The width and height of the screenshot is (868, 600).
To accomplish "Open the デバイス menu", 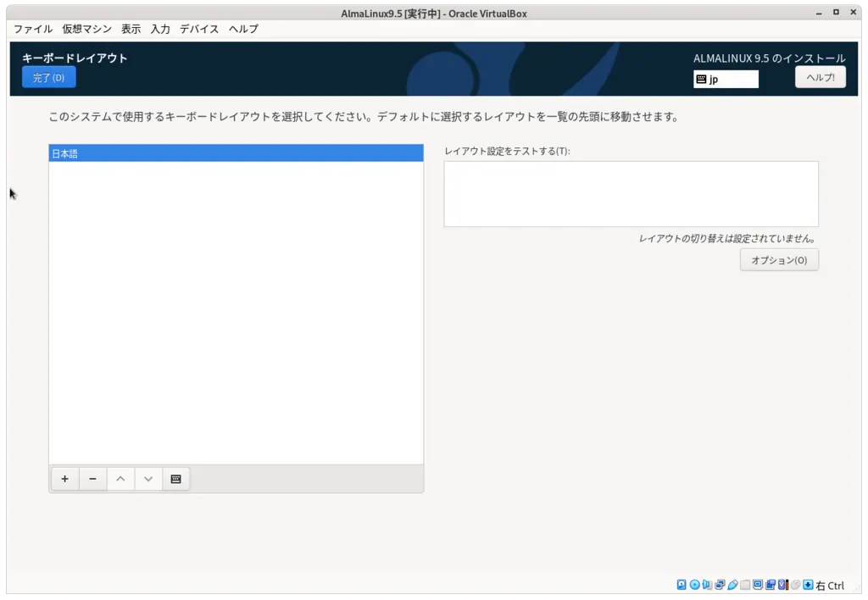I will (x=199, y=28).
